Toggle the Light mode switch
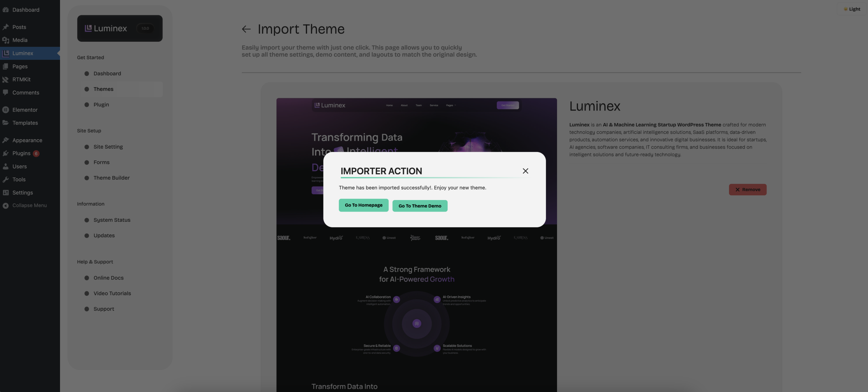 pyautogui.click(x=852, y=9)
